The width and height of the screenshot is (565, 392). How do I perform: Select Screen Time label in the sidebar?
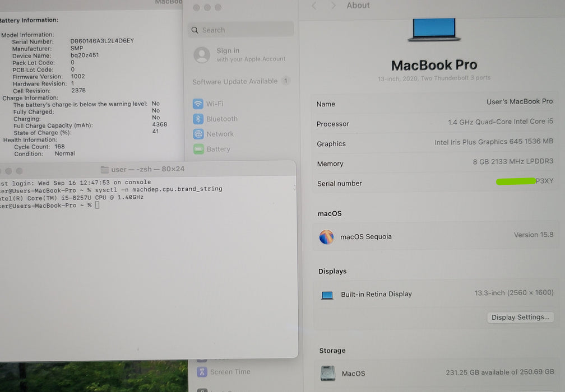pos(230,372)
